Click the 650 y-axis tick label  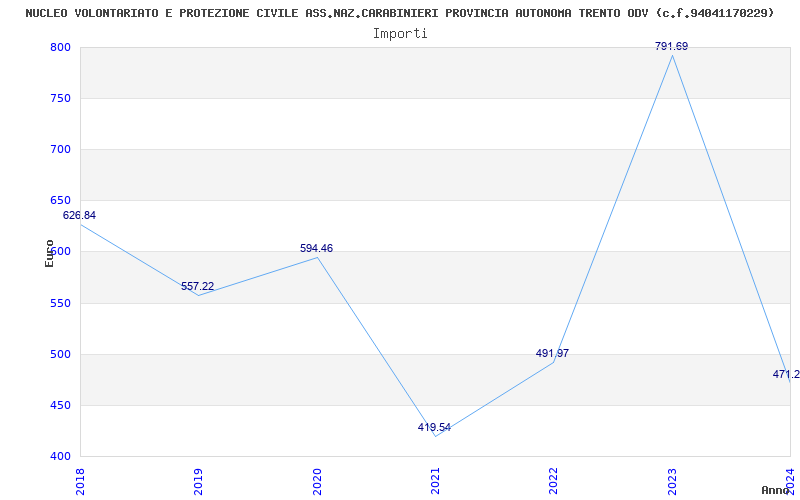(x=60, y=201)
